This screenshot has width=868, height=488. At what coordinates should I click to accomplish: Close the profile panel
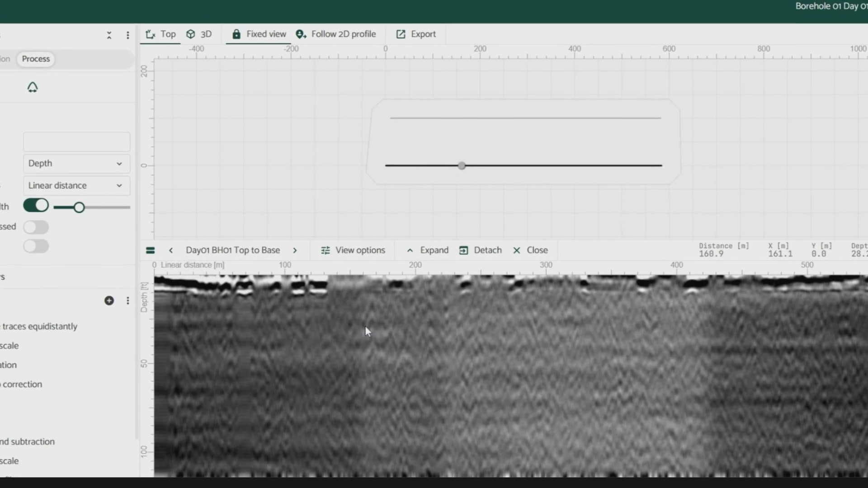[x=530, y=250]
